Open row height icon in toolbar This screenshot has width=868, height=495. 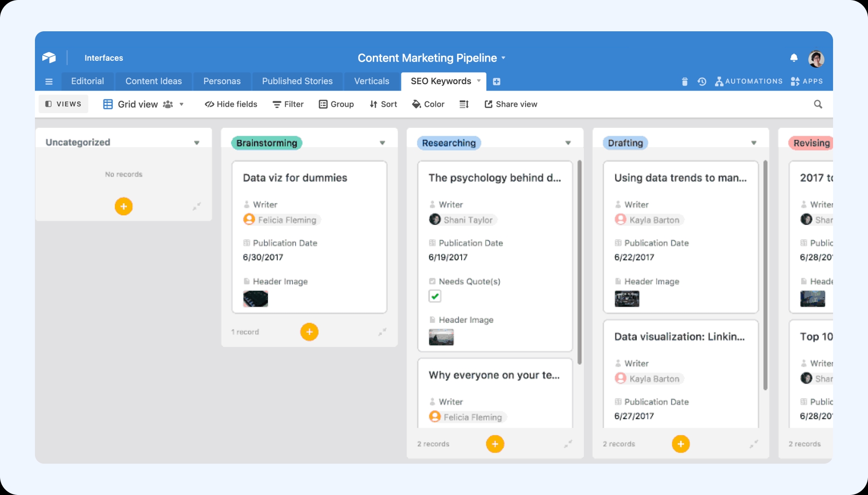click(x=464, y=104)
